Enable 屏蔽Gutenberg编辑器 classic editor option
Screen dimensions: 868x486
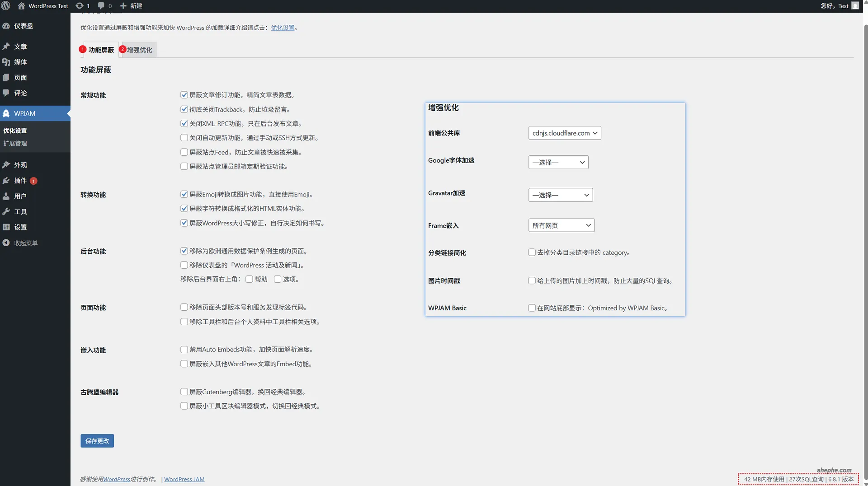click(184, 391)
